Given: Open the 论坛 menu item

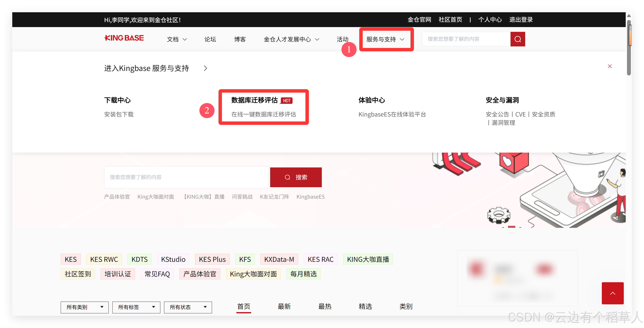Looking at the screenshot, I should (x=210, y=39).
